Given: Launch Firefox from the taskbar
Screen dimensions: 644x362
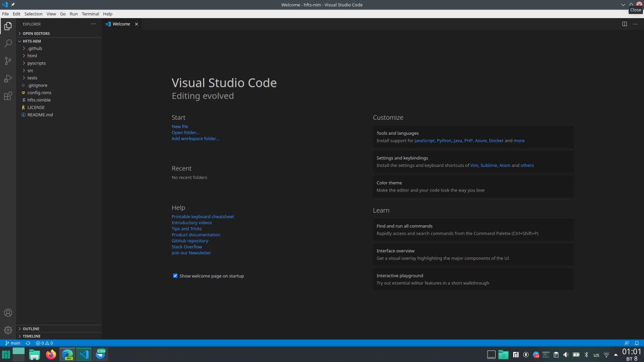Looking at the screenshot, I should point(51,354).
